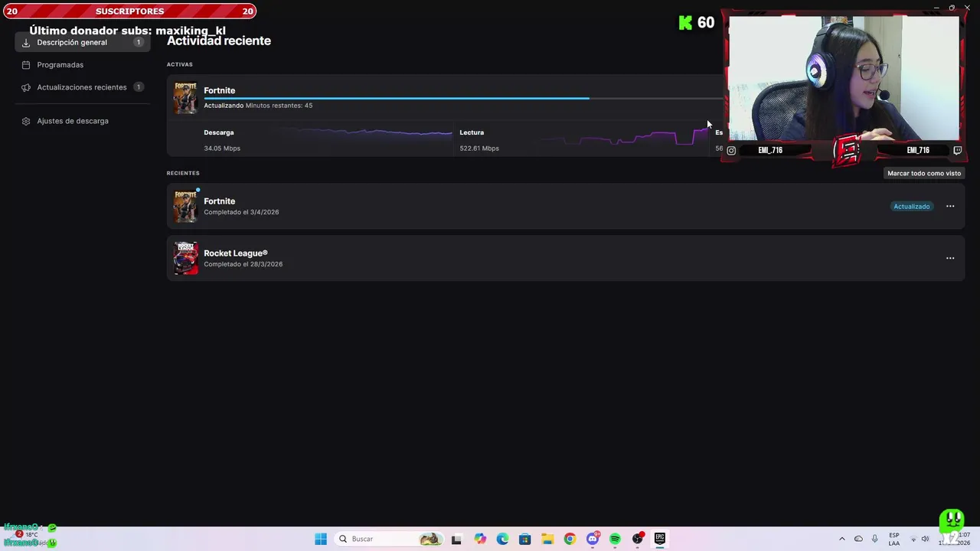Click the recent Fortnite game thumbnail
Screen dimensions: 980x551
[185, 207]
